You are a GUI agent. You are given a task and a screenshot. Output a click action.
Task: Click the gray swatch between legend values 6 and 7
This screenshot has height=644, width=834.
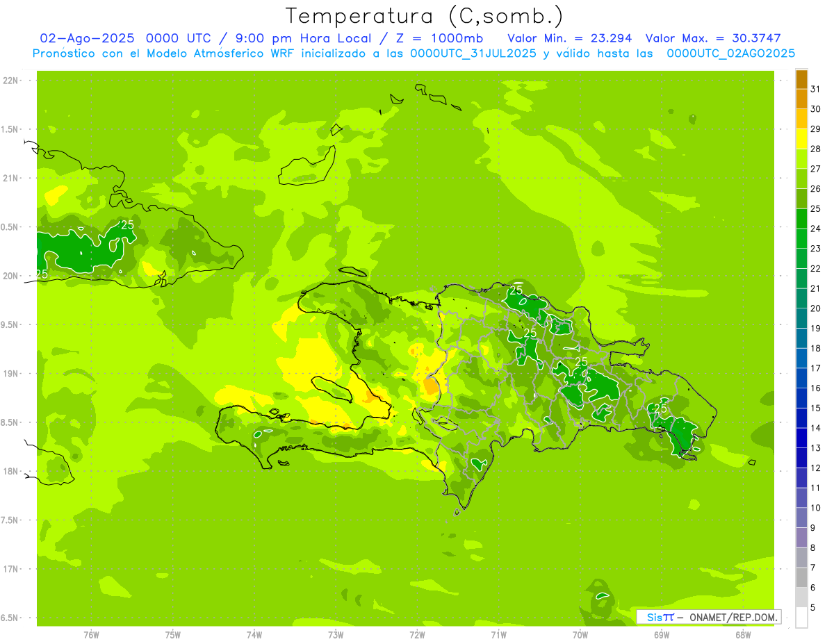(x=802, y=577)
